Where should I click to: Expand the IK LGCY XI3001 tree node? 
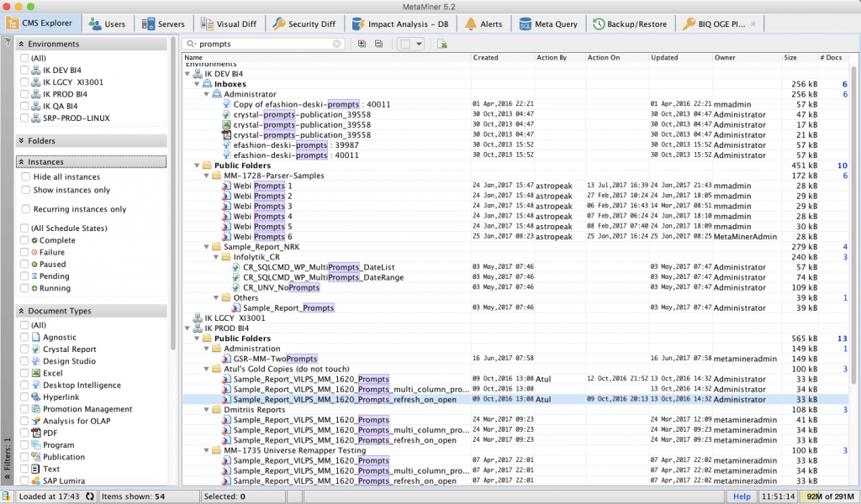click(188, 318)
